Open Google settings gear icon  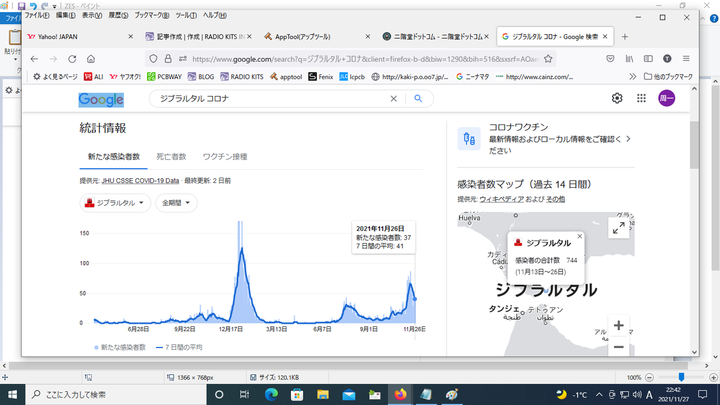(x=617, y=98)
